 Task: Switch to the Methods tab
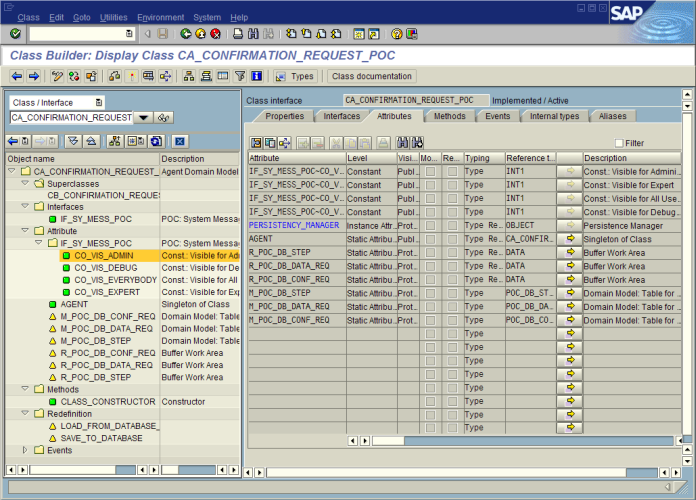[x=450, y=116]
